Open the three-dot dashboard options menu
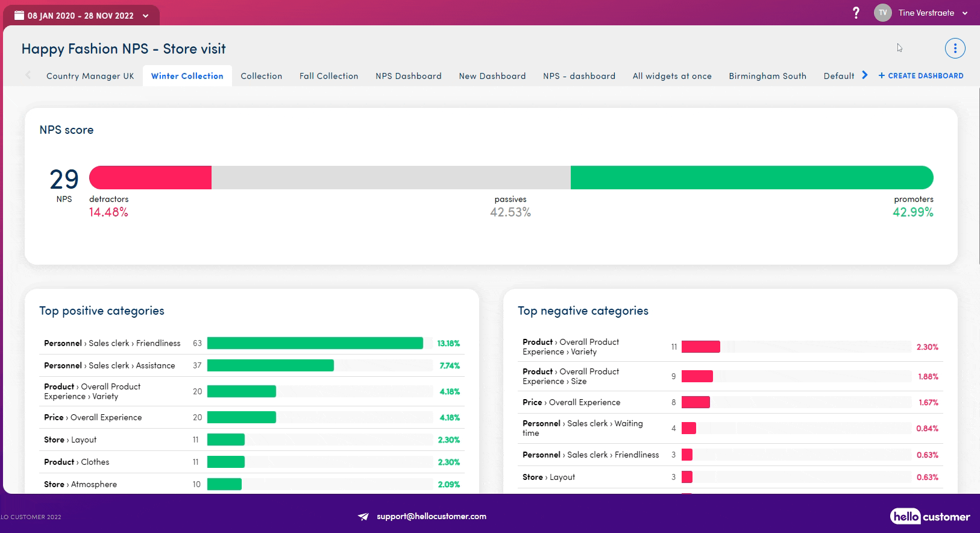This screenshot has width=980, height=533. (955, 48)
